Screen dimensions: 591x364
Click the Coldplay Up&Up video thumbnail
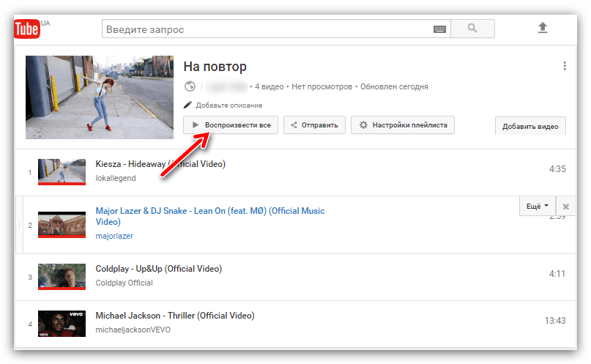pos(62,276)
